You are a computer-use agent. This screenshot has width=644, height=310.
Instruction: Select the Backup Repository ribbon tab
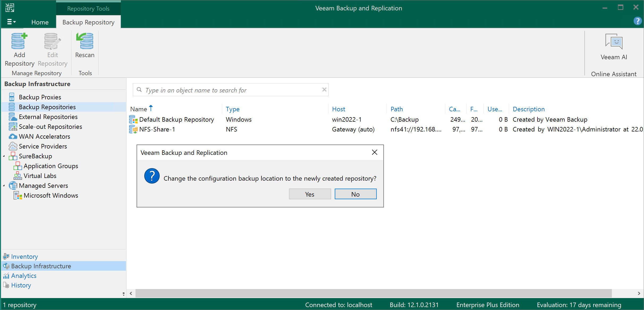(88, 22)
